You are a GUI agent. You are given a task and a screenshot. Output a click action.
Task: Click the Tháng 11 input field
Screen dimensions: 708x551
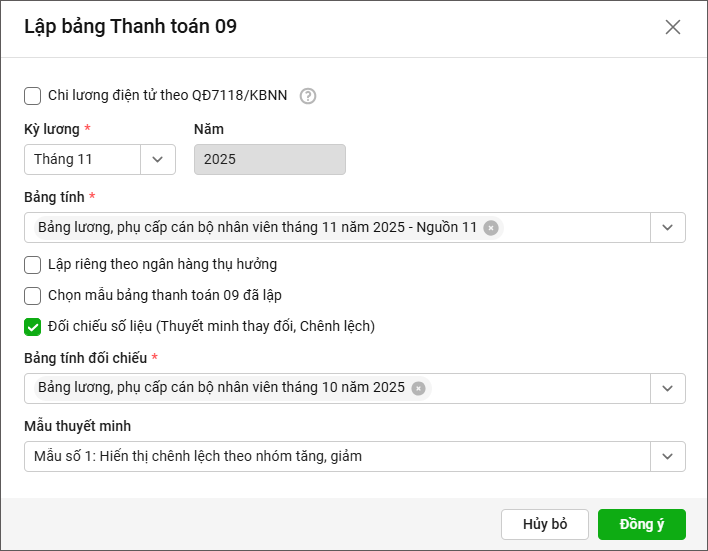82,160
